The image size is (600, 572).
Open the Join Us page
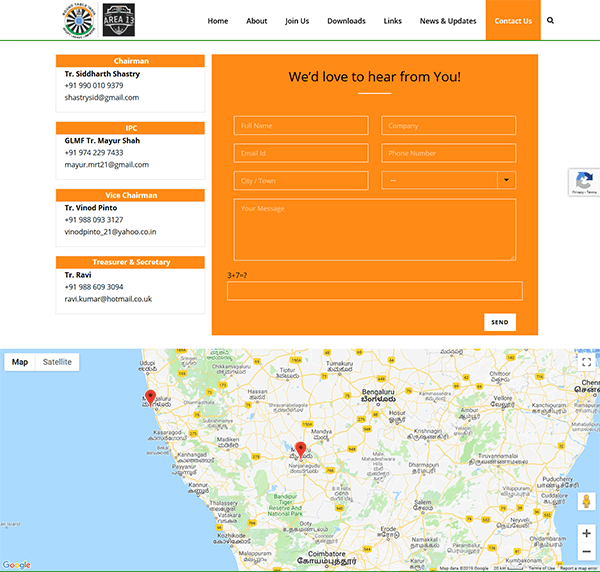pyautogui.click(x=297, y=21)
